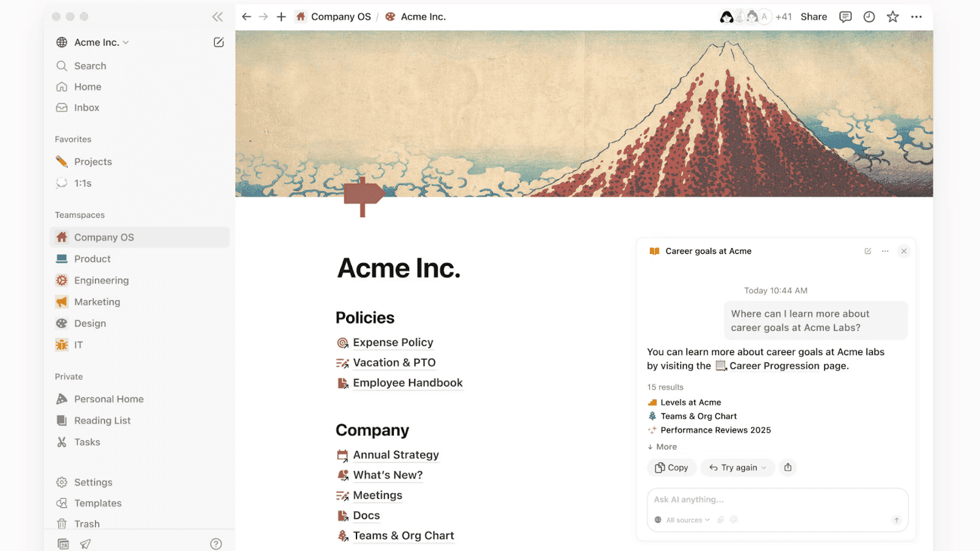
Task: Toggle the favorite star for this page
Action: (x=892, y=17)
